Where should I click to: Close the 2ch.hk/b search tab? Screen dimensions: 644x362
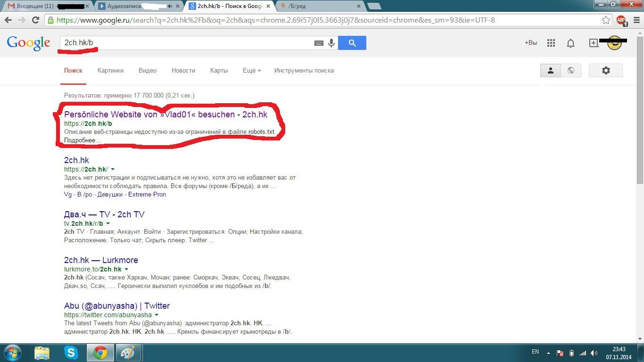(x=268, y=6)
